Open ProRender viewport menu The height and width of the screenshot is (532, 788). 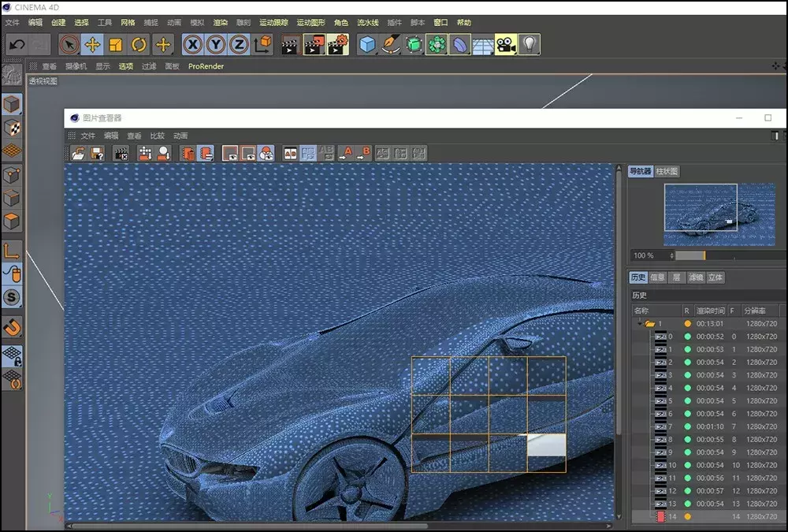[x=206, y=66]
